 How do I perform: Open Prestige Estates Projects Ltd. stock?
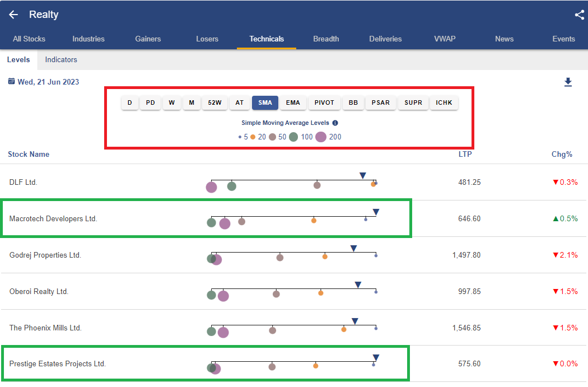pyautogui.click(x=57, y=363)
